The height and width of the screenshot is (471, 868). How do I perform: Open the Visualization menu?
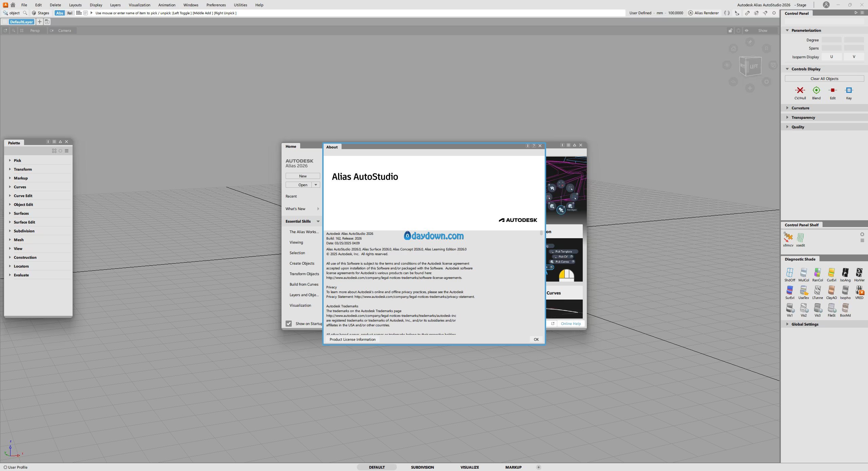(x=139, y=5)
